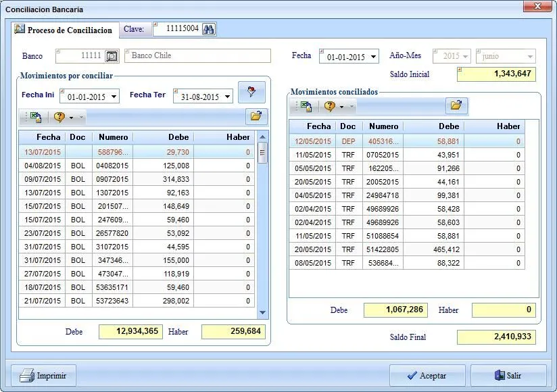Expand the Fecha date dropdown

373,57
